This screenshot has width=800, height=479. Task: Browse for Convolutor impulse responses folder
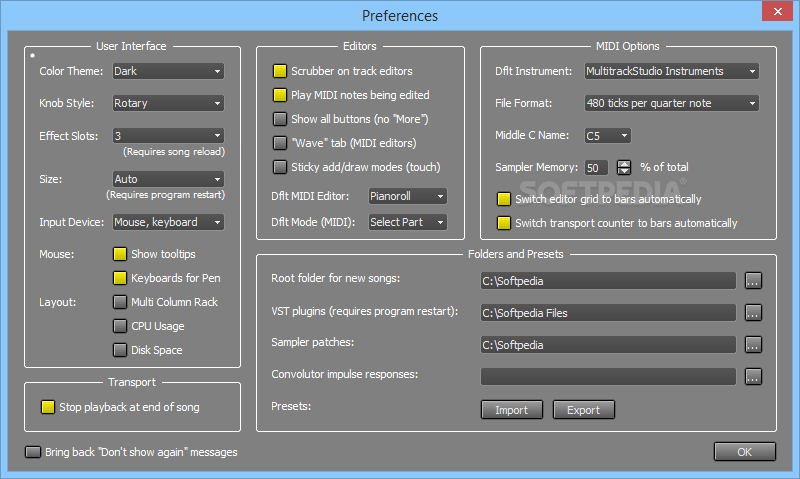pos(753,376)
